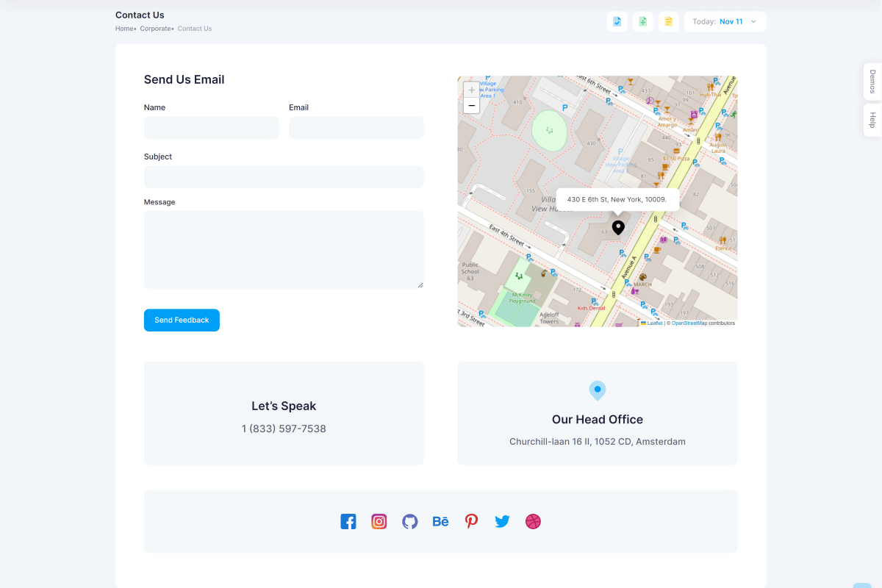Image resolution: width=882 pixels, height=588 pixels.
Task: Click the yellow notes document icon
Action: (x=668, y=22)
